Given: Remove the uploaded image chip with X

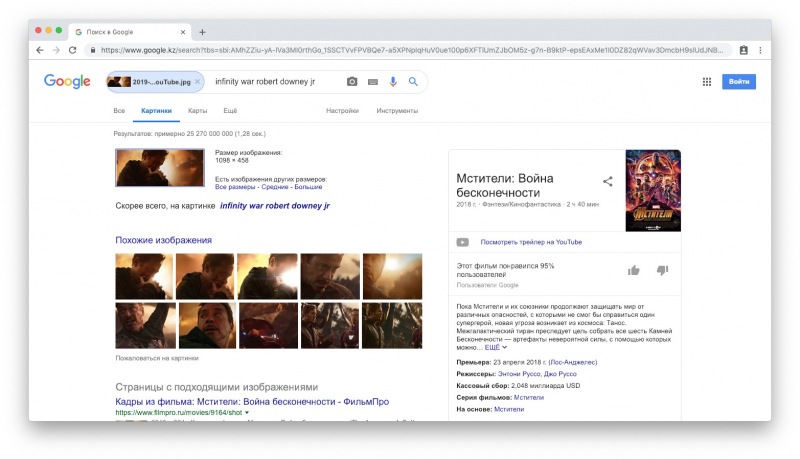Looking at the screenshot, I should coord(197,82).
